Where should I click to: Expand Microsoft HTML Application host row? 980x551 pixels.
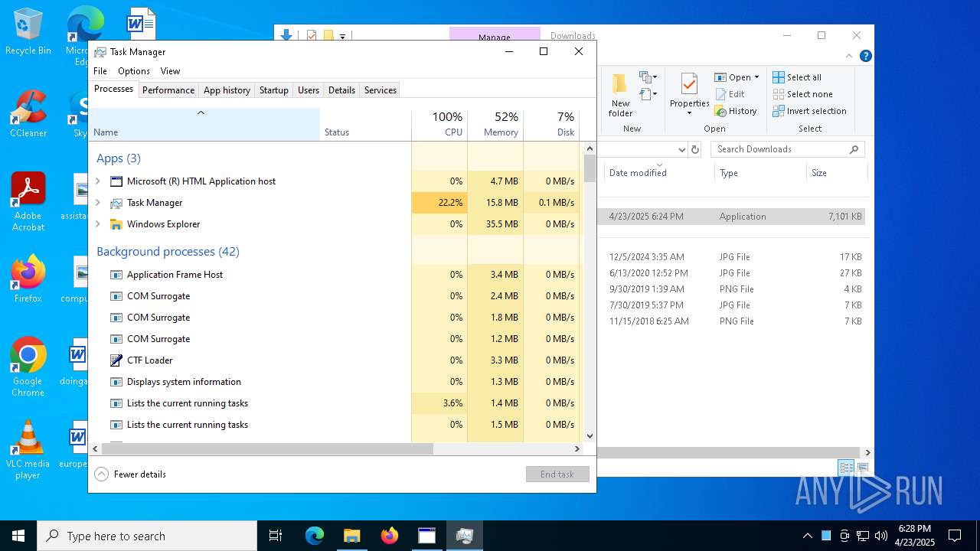point(98,181)
